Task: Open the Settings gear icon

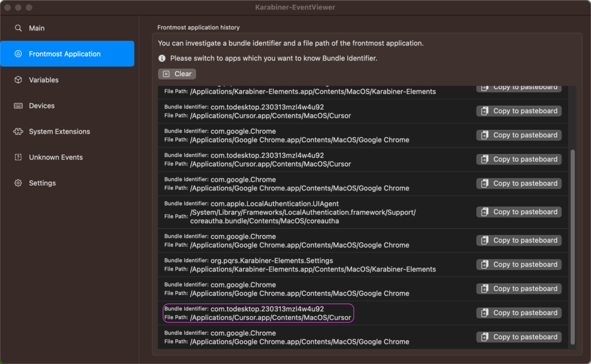Action: [x=18, y=183]
